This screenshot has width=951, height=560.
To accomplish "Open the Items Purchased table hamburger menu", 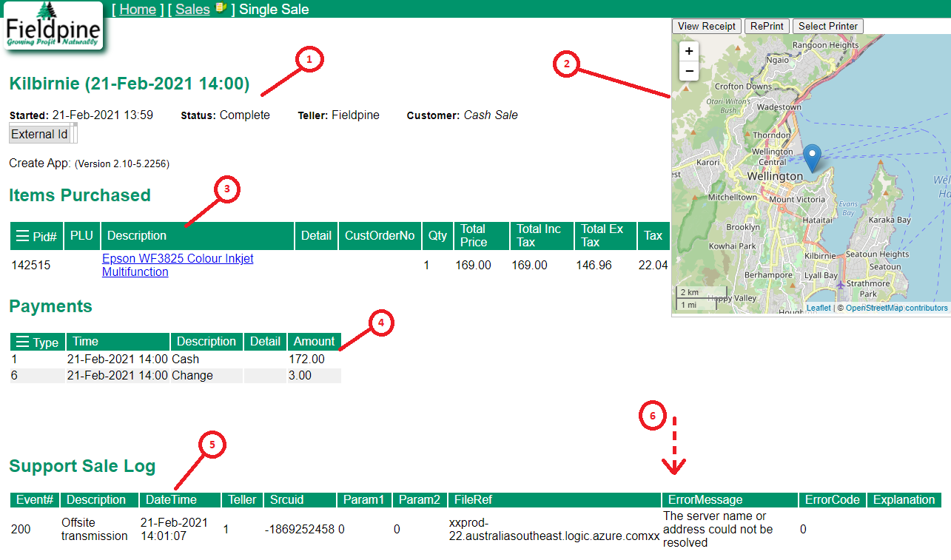I will [22, 236].
